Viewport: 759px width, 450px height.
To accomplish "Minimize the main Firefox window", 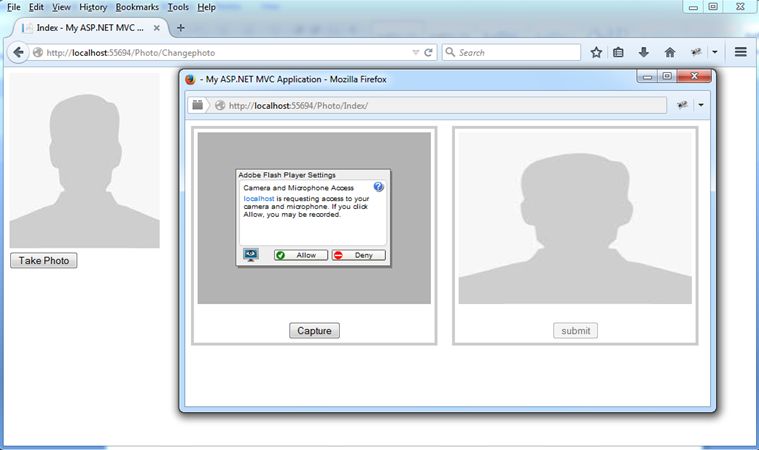I will [x=693, y=7].
